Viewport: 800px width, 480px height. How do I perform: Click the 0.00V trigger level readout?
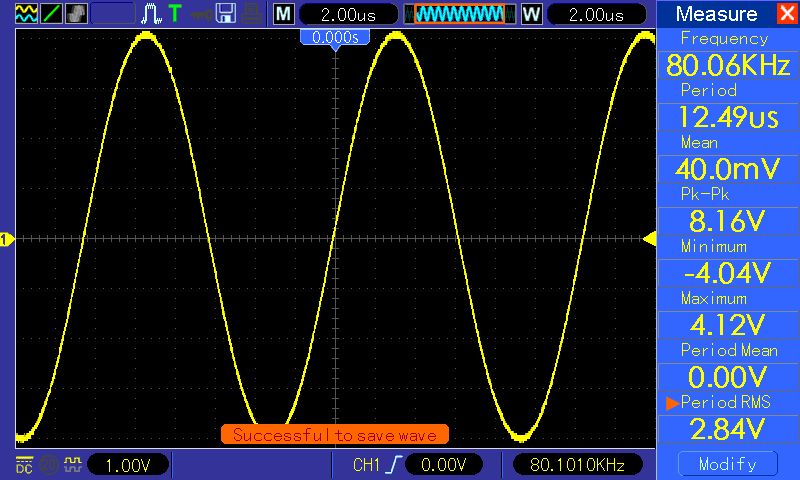[x=444, y=465]
